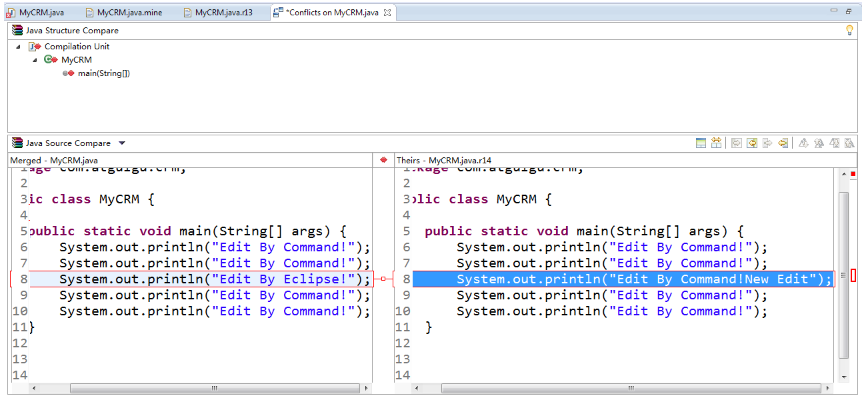Switch to the MyCRM.java.mine tab
This screenshot has width=864, height=402.
tap(123, 12)
